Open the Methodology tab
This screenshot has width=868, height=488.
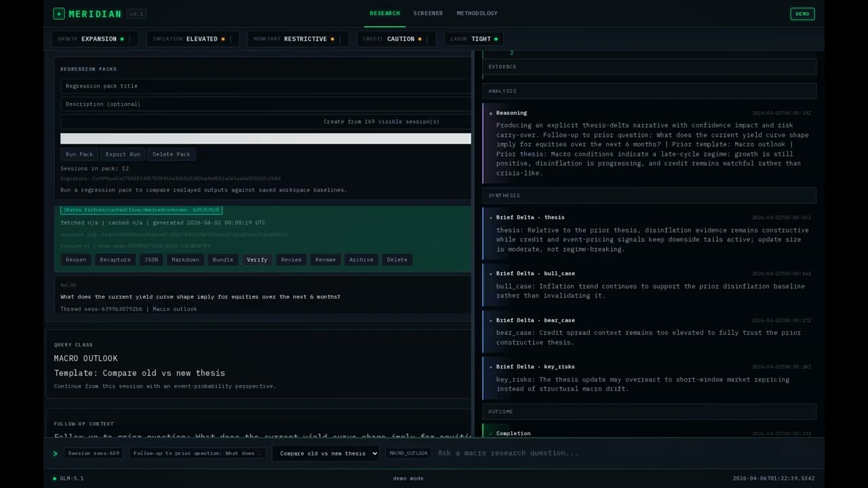point(477,14)
